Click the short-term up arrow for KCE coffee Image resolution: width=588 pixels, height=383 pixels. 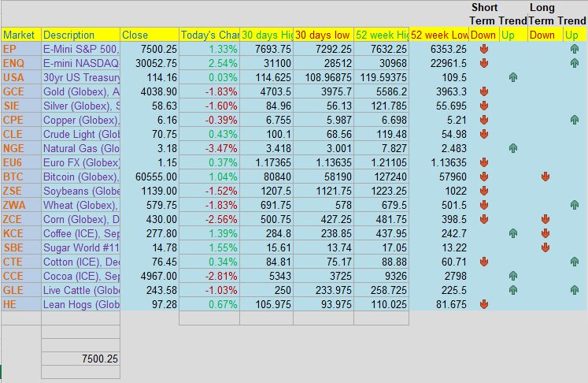513,233
